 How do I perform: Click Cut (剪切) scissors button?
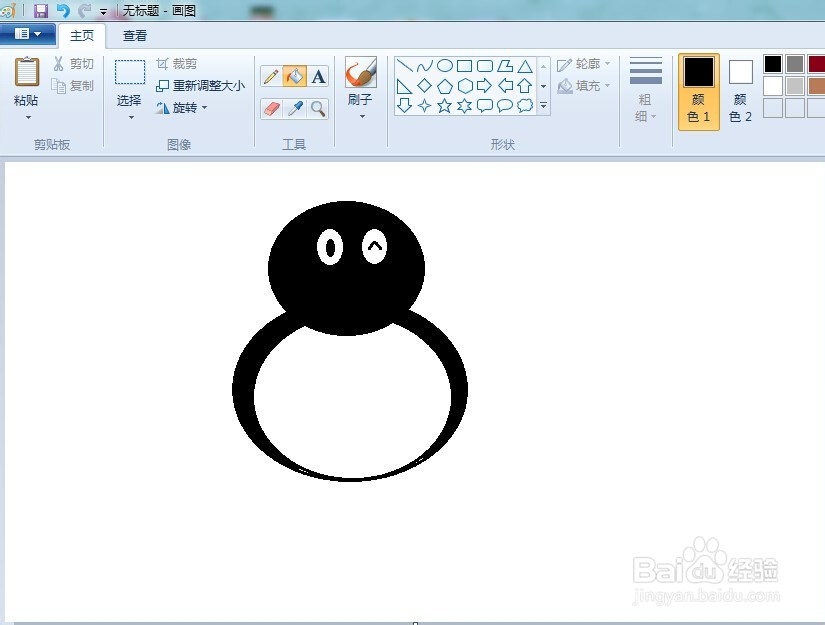[73, 64]
